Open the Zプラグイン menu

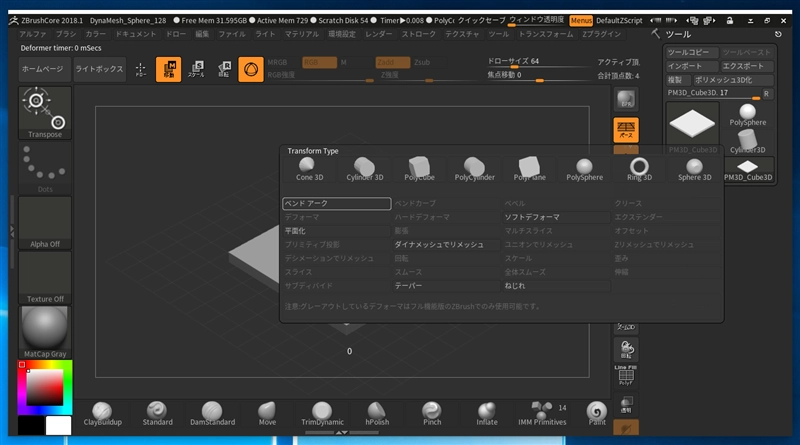click(602, 34)
